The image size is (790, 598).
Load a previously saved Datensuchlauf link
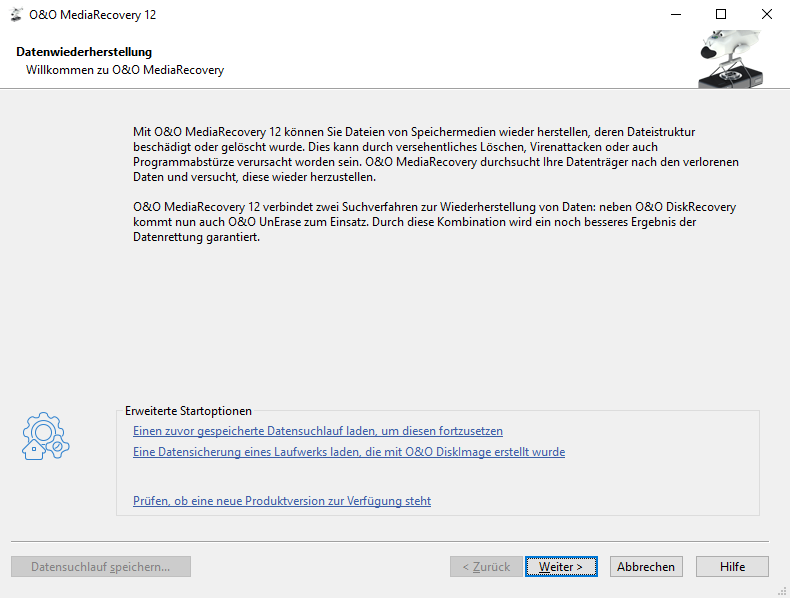point(317,431)
